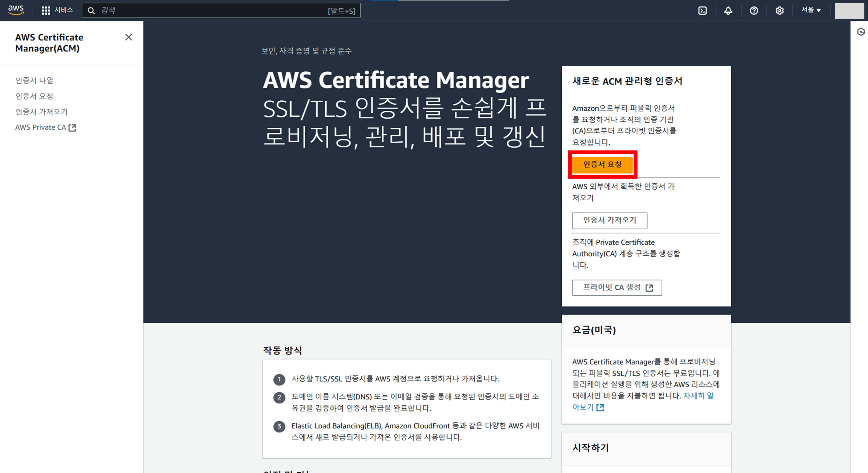Viewport: 868px width, 473px height.
Task: Open AWS Private CA external link
Action: pyautogui.click(x=46, y=128)
